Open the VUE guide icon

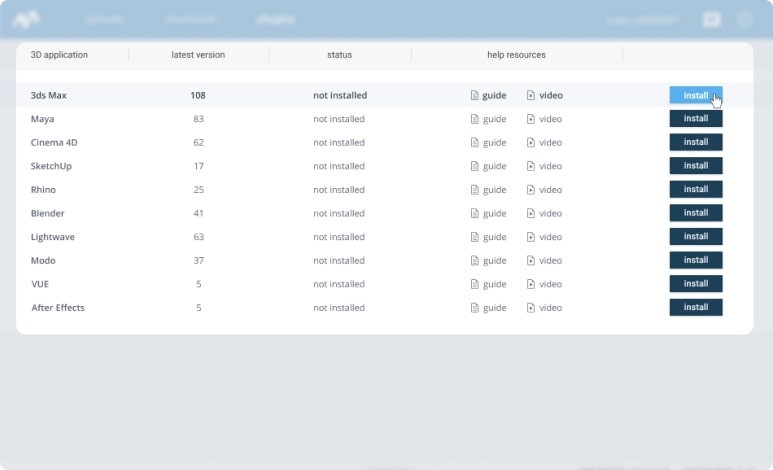click(474, 284)
